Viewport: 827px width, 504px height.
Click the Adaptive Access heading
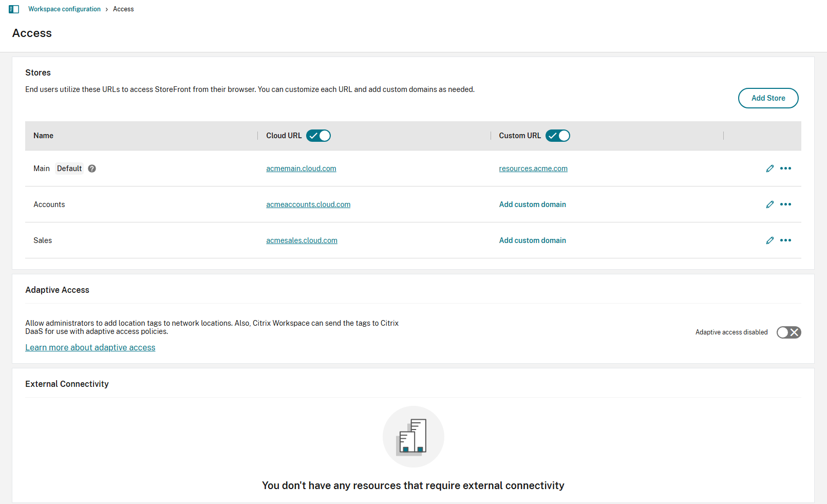(x=57, y=290)
